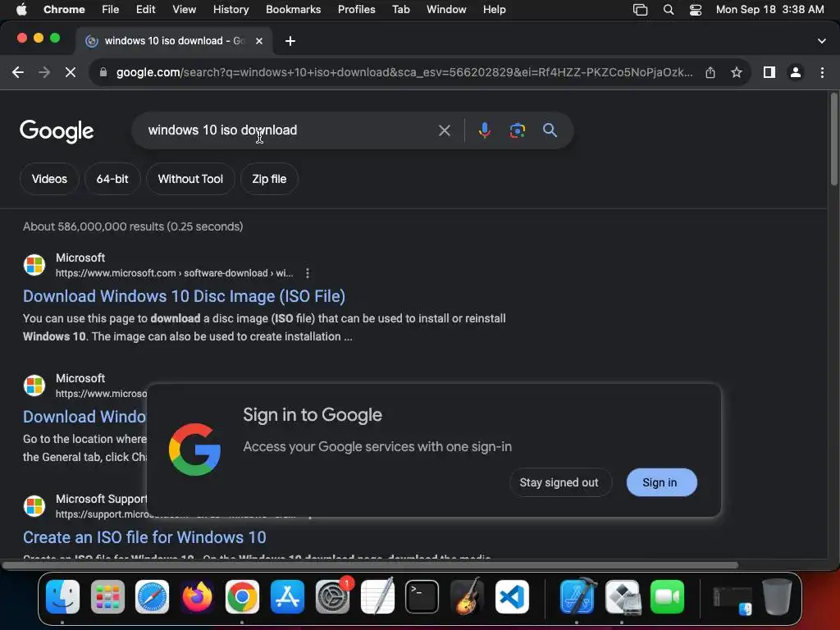Go to Google homepage logo

[57, 130]
